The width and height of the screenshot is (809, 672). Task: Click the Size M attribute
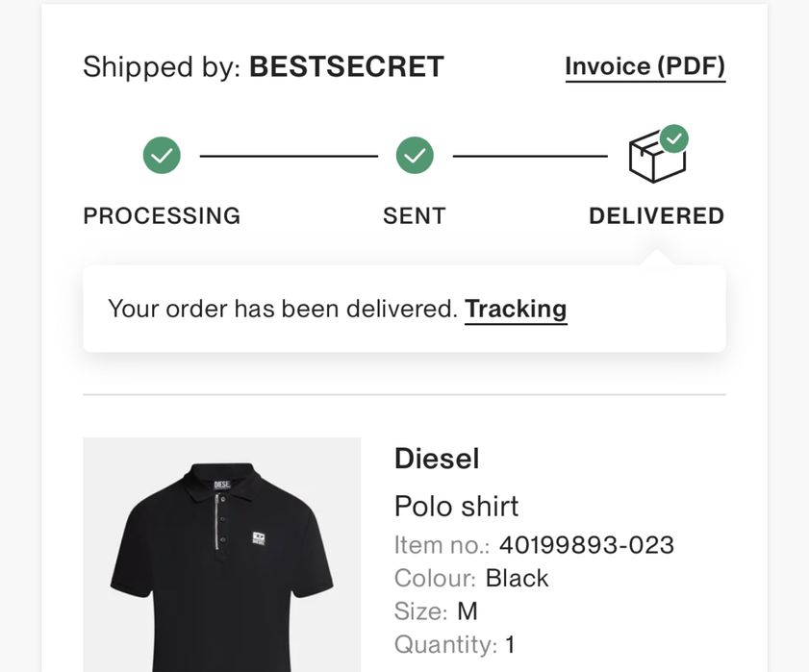pos(436,611)
